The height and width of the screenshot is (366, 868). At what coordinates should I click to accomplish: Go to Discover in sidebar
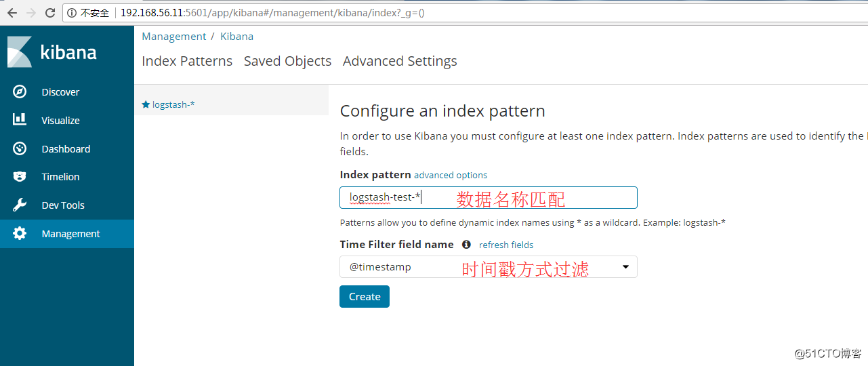click(60, 92)
